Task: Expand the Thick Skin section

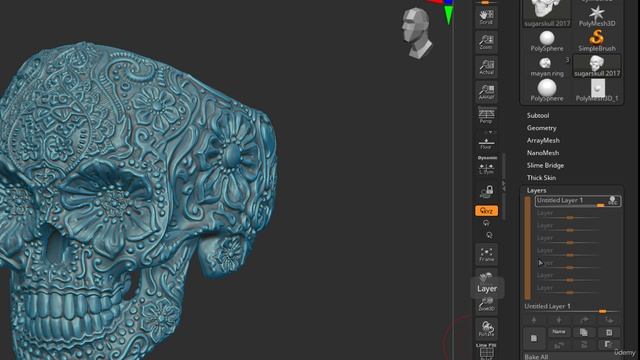Action: [x=541, y=178]
